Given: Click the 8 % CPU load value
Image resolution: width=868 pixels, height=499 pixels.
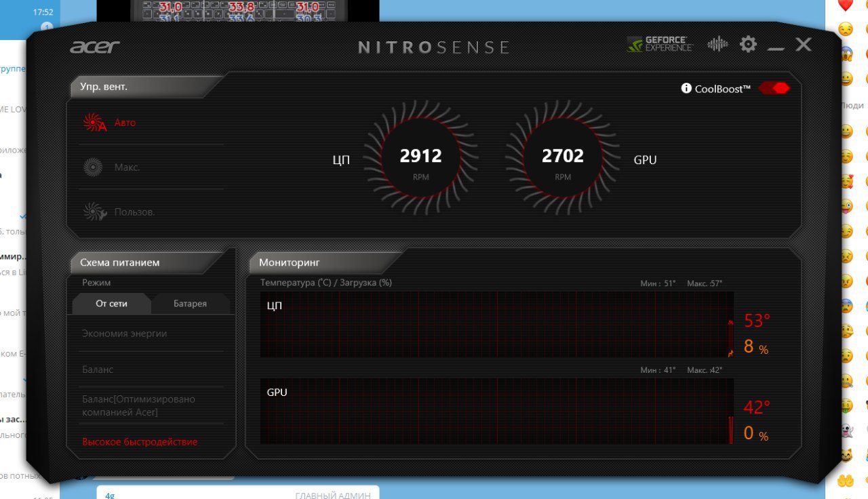Looking at the screenshot, I should coord(756,347).
